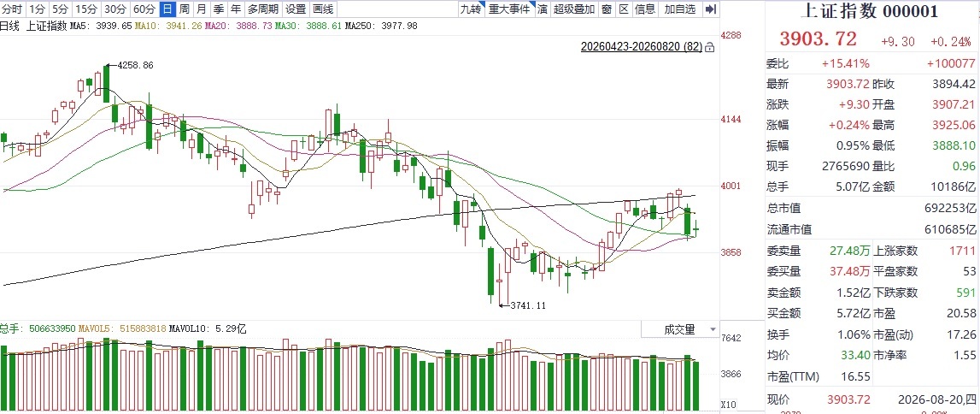Screen dimensions: 980x414
Task: Switch to 月 monthly chart
Action: coord(201,9)
